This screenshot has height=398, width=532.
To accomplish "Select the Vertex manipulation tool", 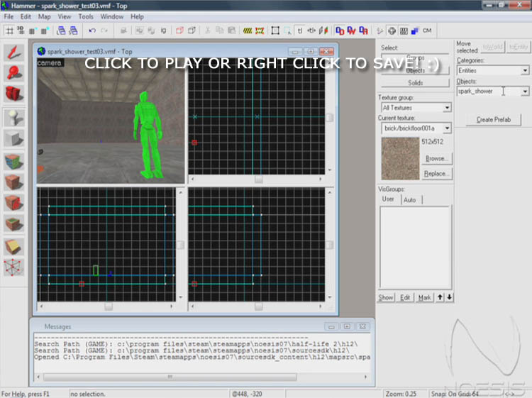I will tap(13, 267).
